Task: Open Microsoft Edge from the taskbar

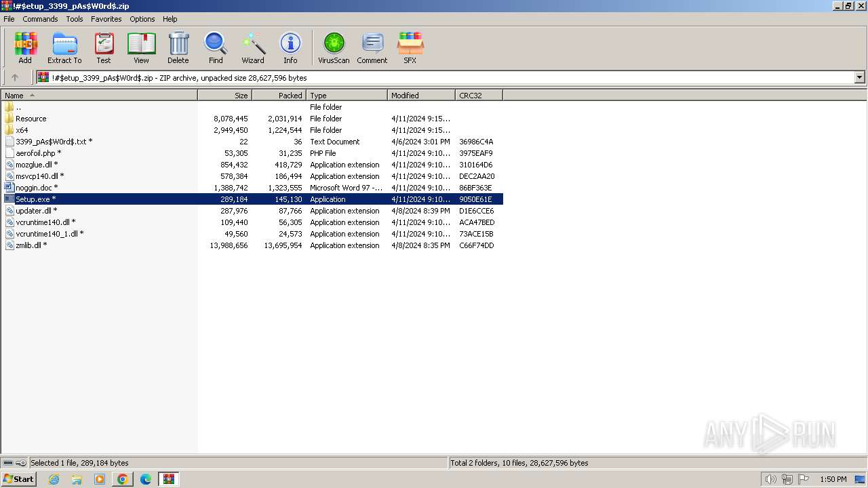Action: point(145,479)
